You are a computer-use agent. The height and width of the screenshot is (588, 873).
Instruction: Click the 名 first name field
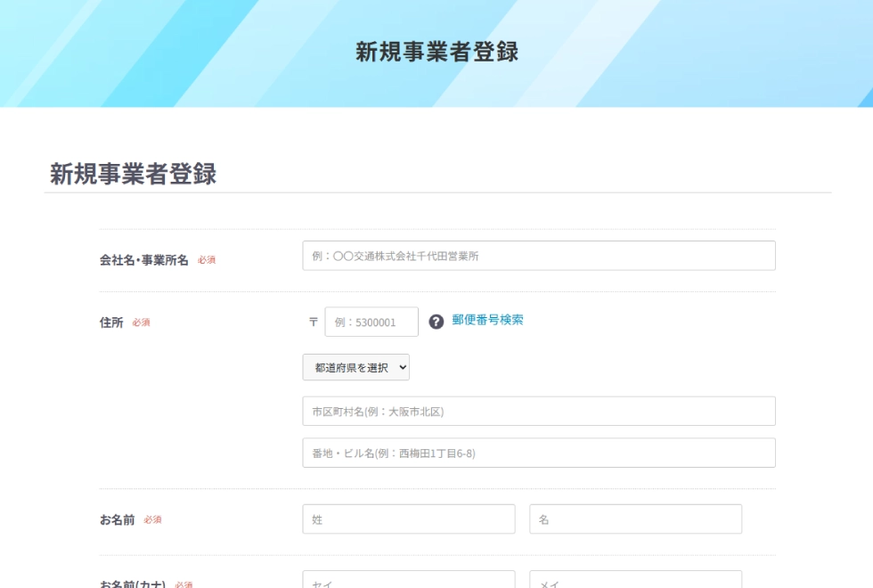point(635,519)
